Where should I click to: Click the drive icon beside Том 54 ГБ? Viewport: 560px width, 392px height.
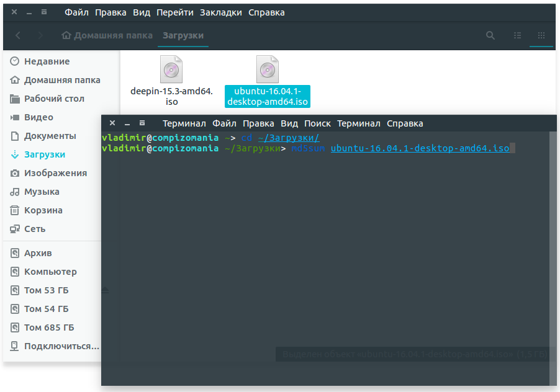coord(15,309)
